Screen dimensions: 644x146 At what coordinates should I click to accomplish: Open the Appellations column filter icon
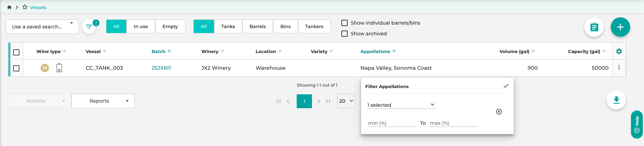[394, 51]
